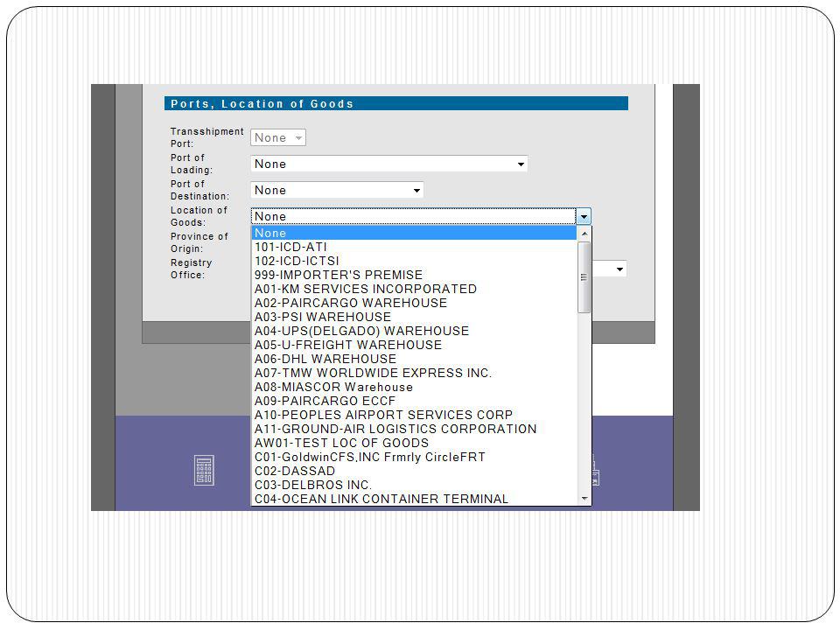The image size is (840, 630).
Task: Choose C03-DELBROS INC.
Action: [414, 485]
